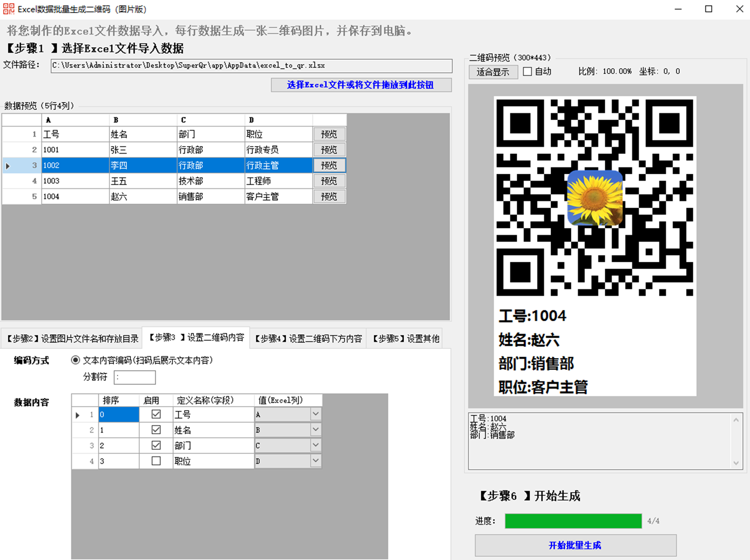Screen dimensions: 750x560
Task: Click the green generation progress bar
Action: tap(573, 521)
